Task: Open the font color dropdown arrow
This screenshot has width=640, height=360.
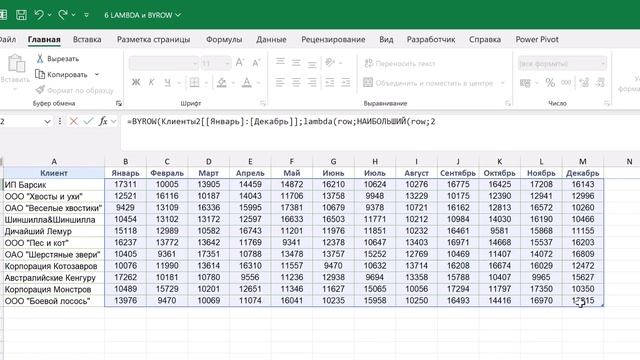Action: click(x=258, y=83)
